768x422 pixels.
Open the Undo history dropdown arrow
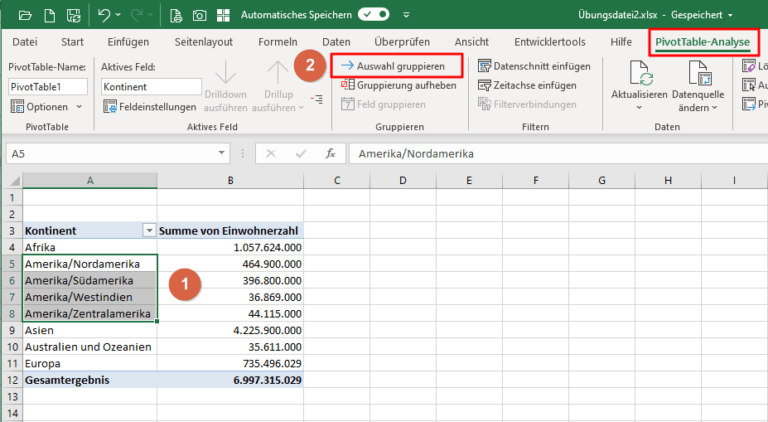[x=118, y=15]
